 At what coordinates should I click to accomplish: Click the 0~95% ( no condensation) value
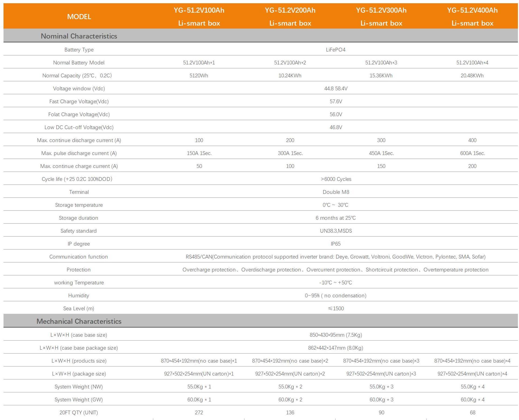[x=336, y=295]
